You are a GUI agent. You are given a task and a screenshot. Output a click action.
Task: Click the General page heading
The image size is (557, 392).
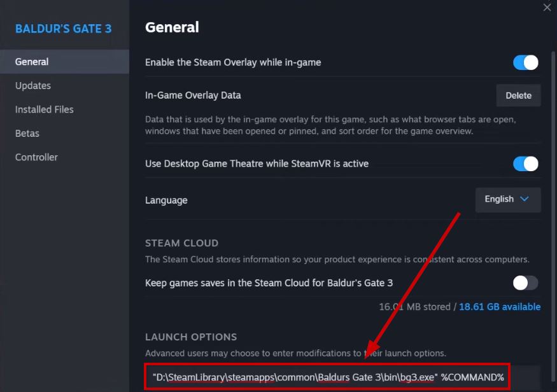click(x=172, y=27)
